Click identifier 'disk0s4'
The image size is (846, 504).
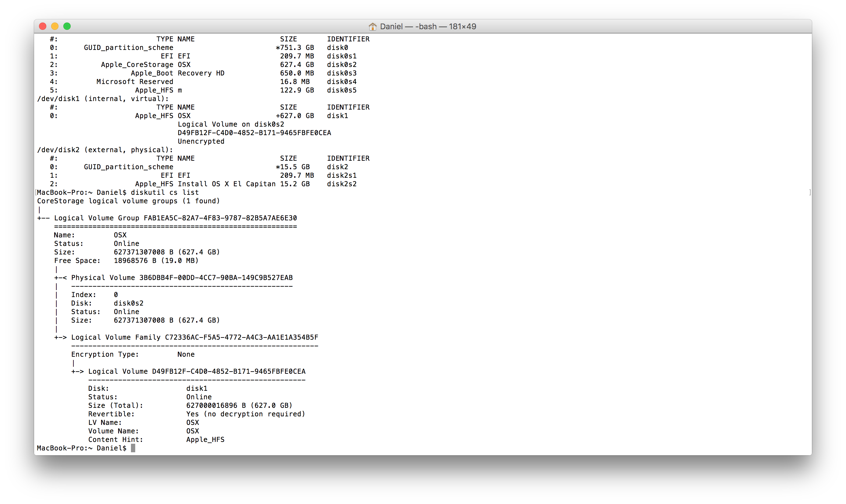(342, 82)
